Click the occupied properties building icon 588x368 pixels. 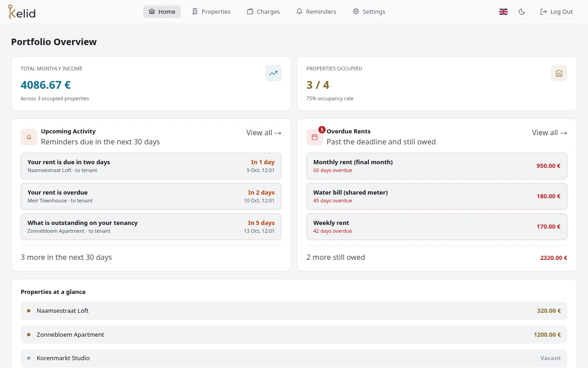pyautogui.click(x=559, y=73)
